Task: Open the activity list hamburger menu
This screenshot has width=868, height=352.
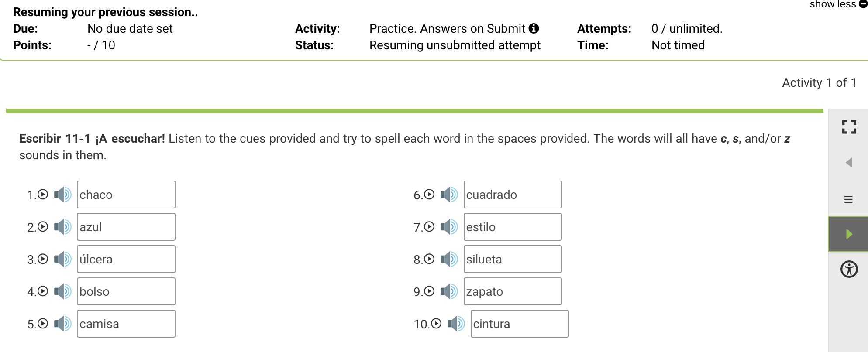Action: tap(848, 199)
